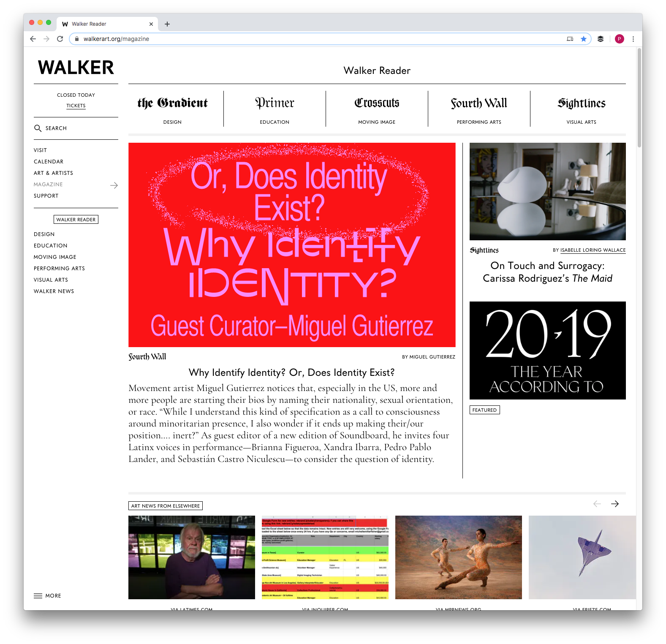Go to previous art news items arrow
The height and width of the screenshot is (644, 666).
pyautogui.click(x=597, y=504)
